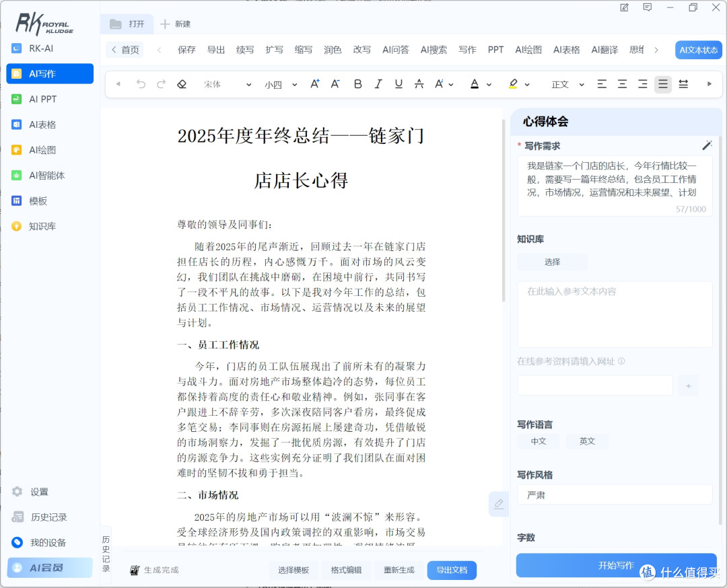Select the 润色 toolbar item

[x=333, y=50]
